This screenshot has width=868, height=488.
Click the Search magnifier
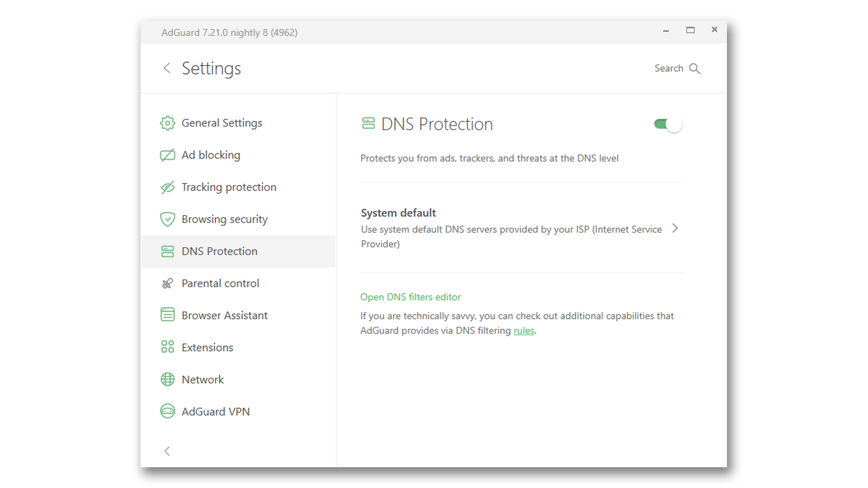(695, 68)
